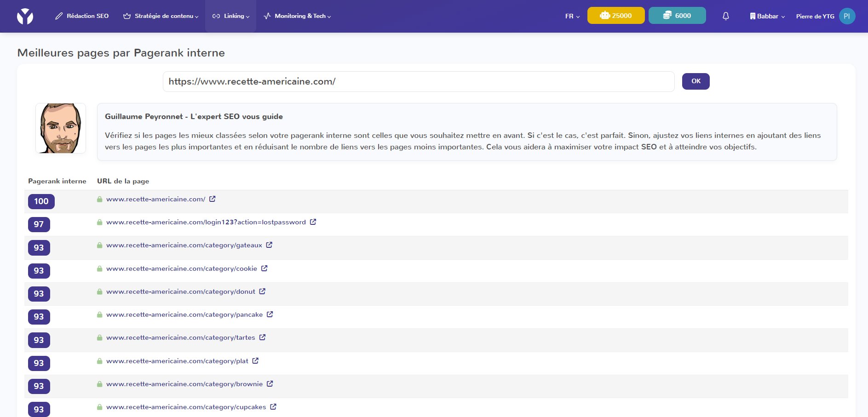
Task: Click external link icon for category/tartes
Action: [262, 337]
